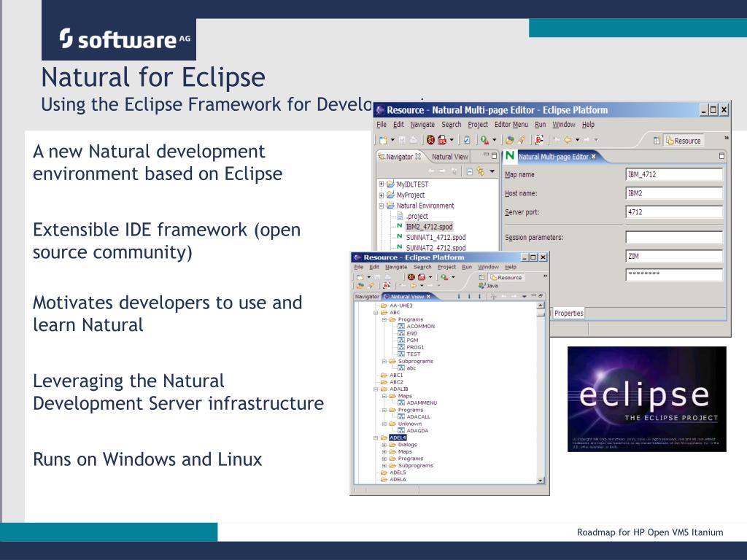Click the ACOMMON program object in Natural View

(x=417, y=326)
